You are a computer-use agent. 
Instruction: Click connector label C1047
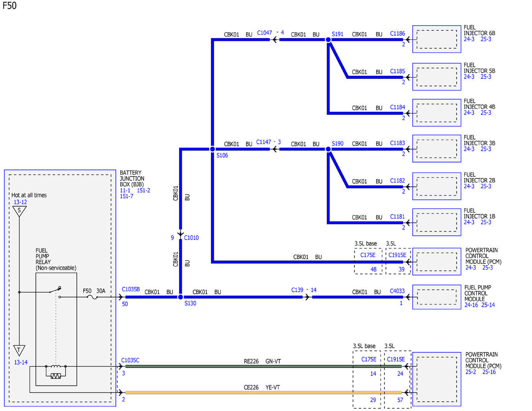tap(265, 32)
